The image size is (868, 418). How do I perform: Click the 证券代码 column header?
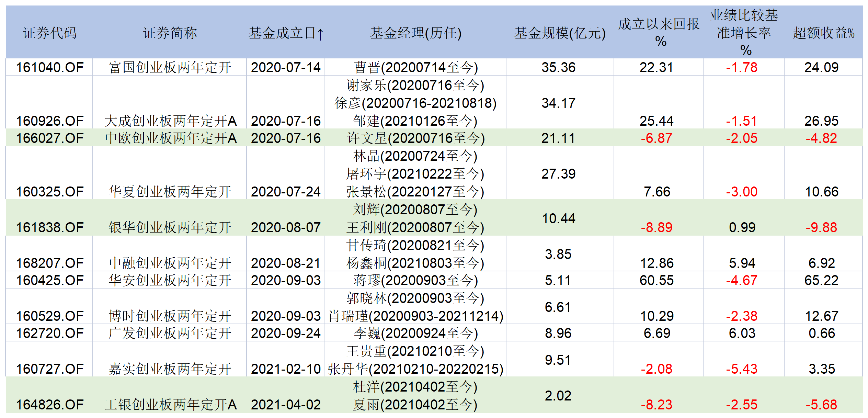50,33
